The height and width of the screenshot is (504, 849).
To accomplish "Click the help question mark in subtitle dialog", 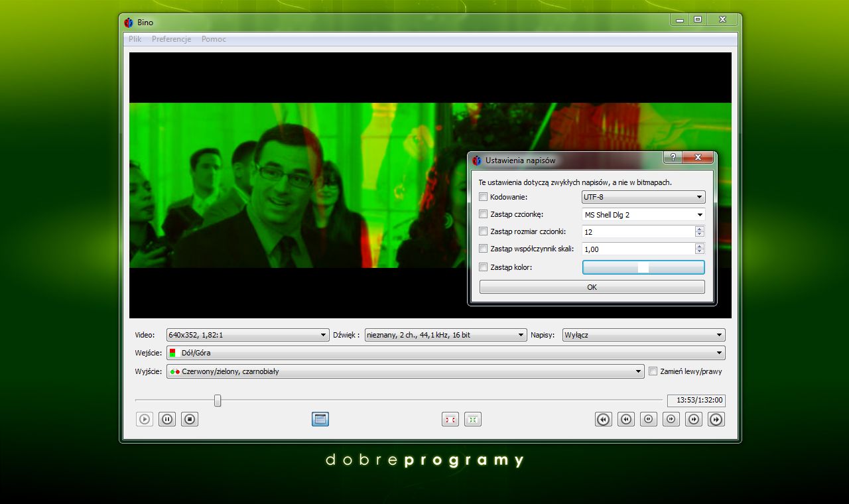I will point(673,157).
